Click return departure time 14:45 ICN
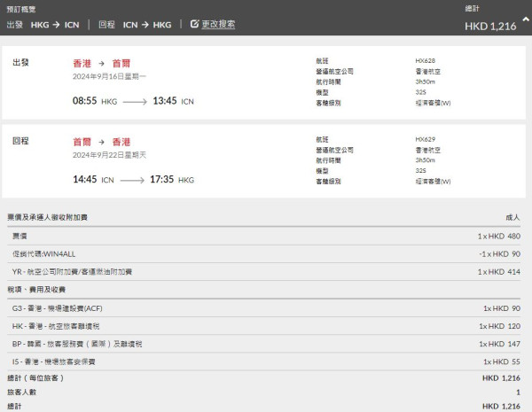The width and height of the screenshot is (532, 412). 93,179
